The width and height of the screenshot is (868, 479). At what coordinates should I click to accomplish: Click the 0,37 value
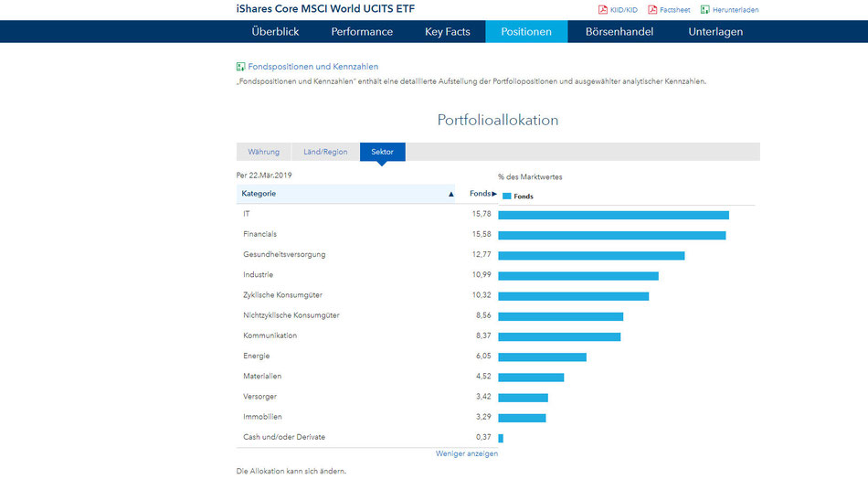tap(483, 437)
